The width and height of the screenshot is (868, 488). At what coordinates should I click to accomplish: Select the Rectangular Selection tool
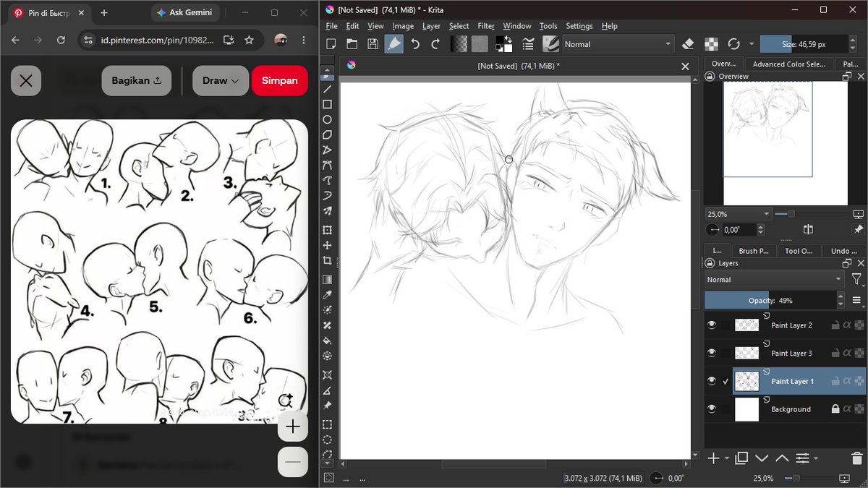(x=327, y=424)
